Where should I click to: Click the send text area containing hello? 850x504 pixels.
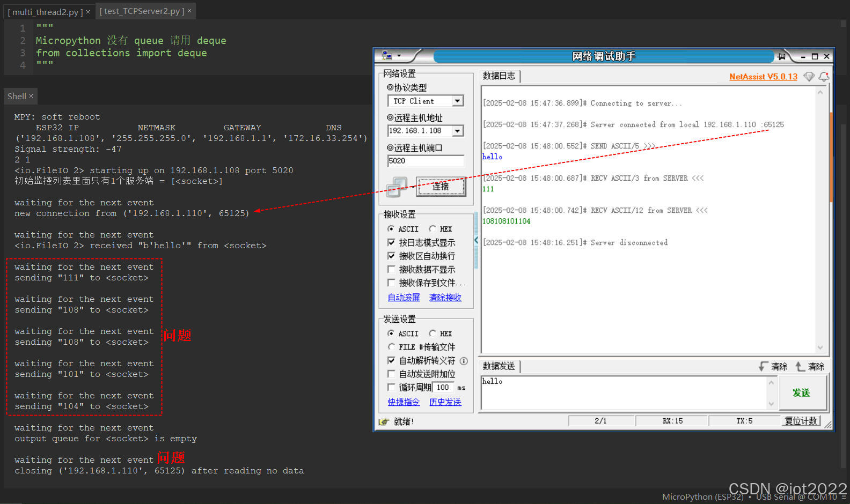[624, 392]
